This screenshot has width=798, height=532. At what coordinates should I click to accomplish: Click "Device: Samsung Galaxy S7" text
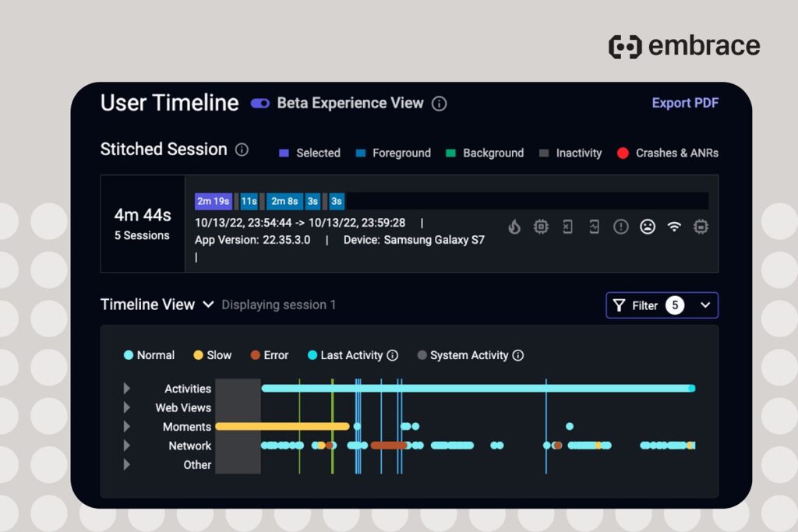pyautogui.click(x=414, y=240)
